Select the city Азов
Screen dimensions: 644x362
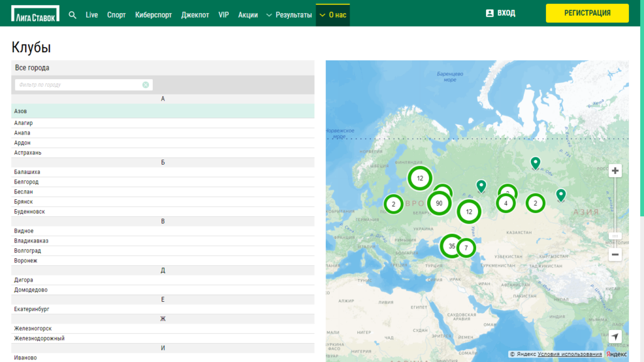pyautogui.click(x=163, y=111)
